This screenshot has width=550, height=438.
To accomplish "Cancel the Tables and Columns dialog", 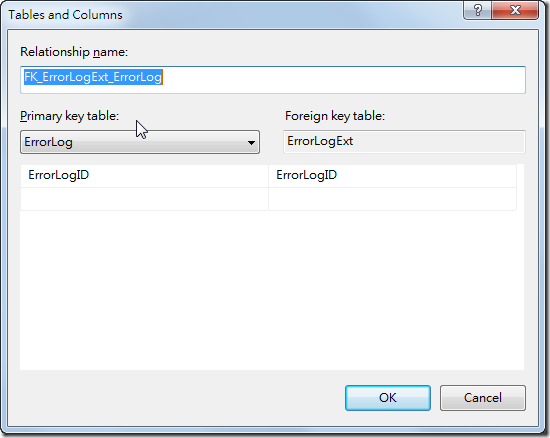I will [x=483, y=398].
